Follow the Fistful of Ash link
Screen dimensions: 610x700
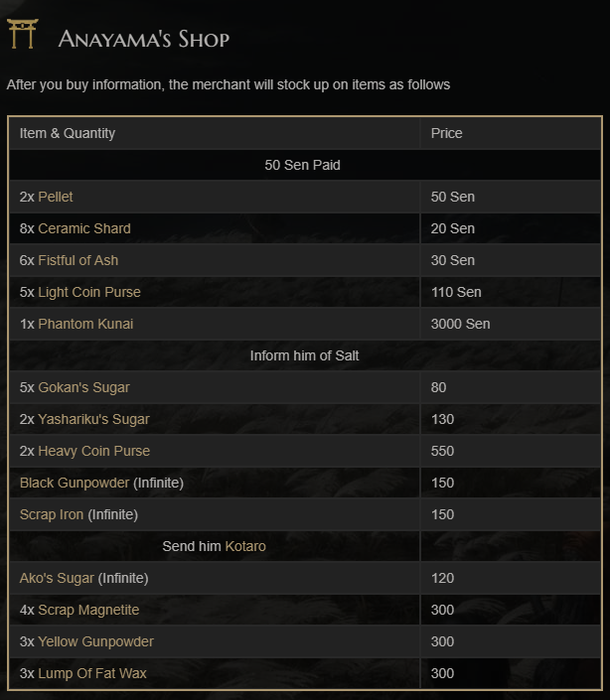pos(78,260)
